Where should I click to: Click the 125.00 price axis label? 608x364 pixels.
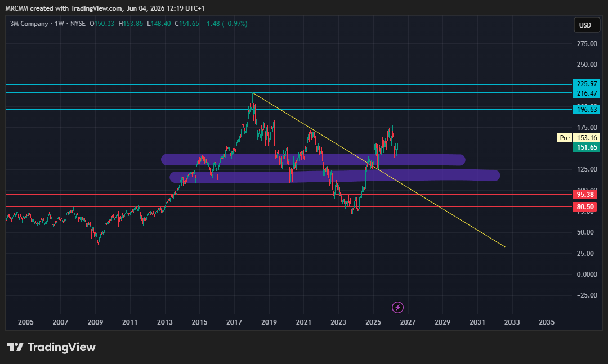pos(587,169)
